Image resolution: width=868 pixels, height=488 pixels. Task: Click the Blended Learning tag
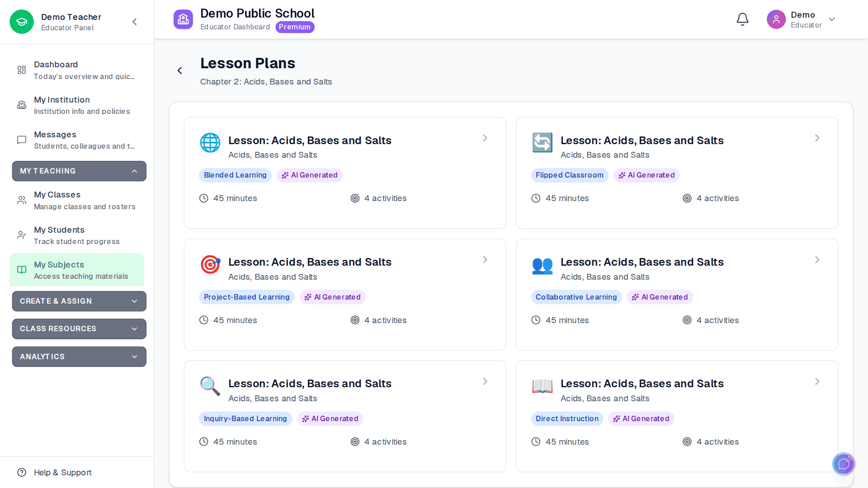coord(235,175)
